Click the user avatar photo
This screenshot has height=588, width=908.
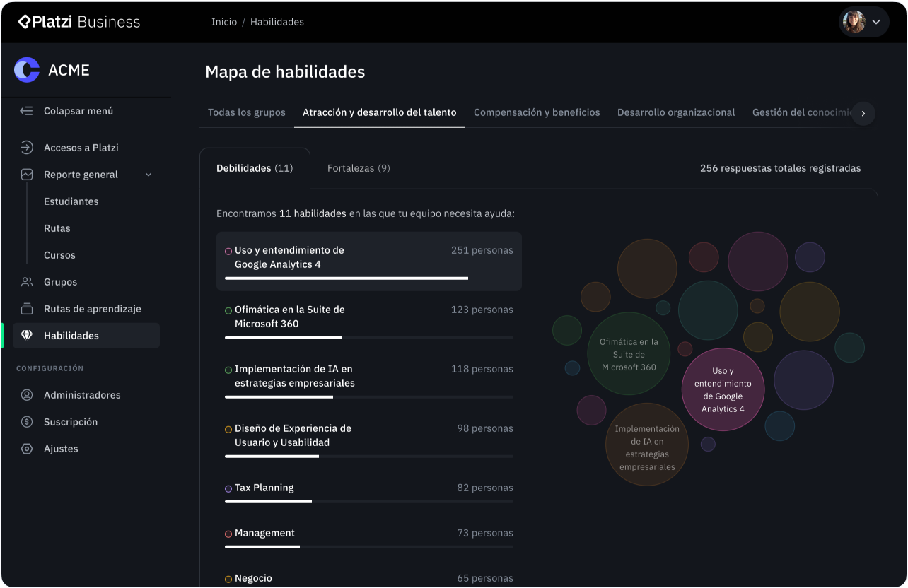pos(854,22)
